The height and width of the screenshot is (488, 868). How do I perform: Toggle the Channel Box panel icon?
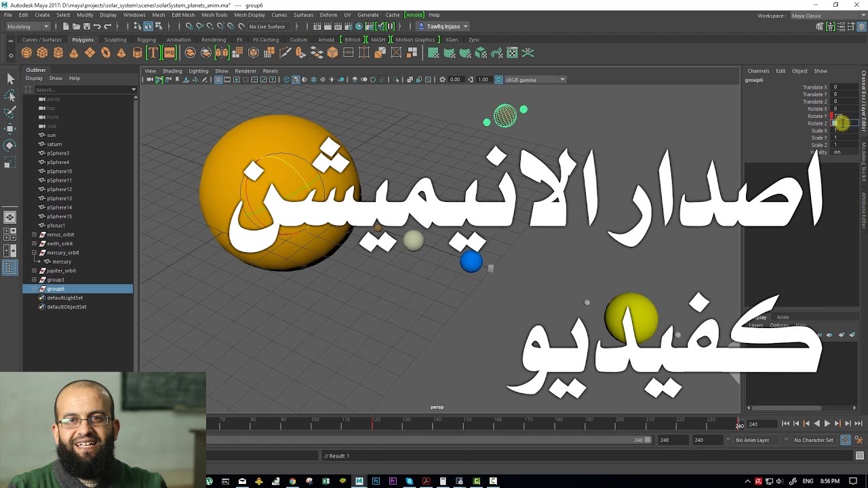[x=861, y=26]
